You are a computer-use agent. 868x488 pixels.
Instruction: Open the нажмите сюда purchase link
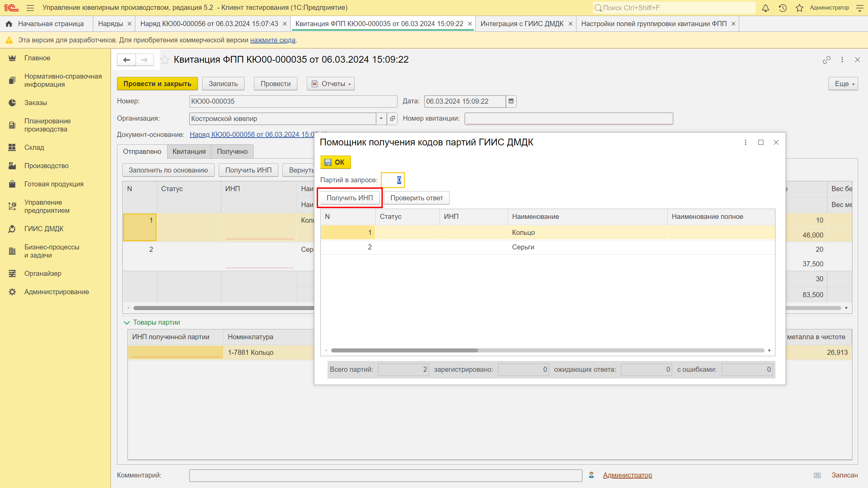[x=273, y=40]
